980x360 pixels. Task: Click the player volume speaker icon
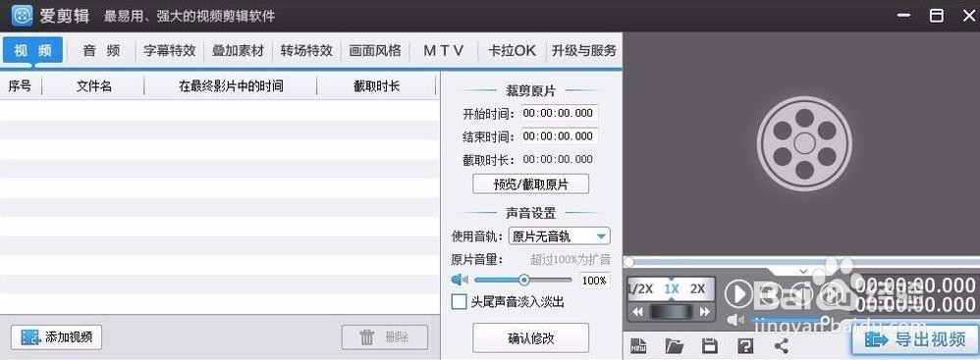point(735,320)
